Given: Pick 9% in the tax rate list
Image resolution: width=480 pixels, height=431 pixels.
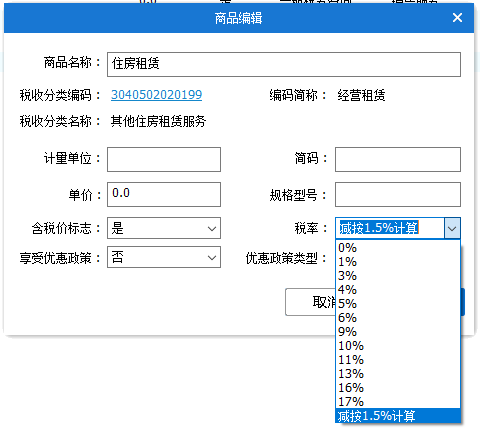Looking at the screenshot, I should 398,332.
